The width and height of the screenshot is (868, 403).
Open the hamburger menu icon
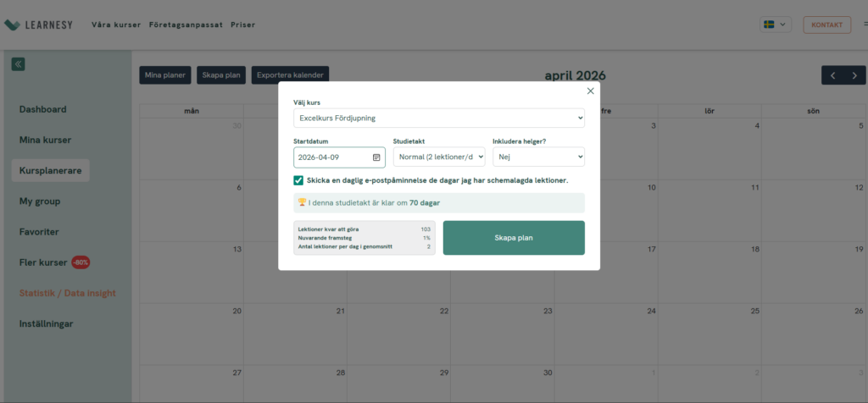pos(863,25)
